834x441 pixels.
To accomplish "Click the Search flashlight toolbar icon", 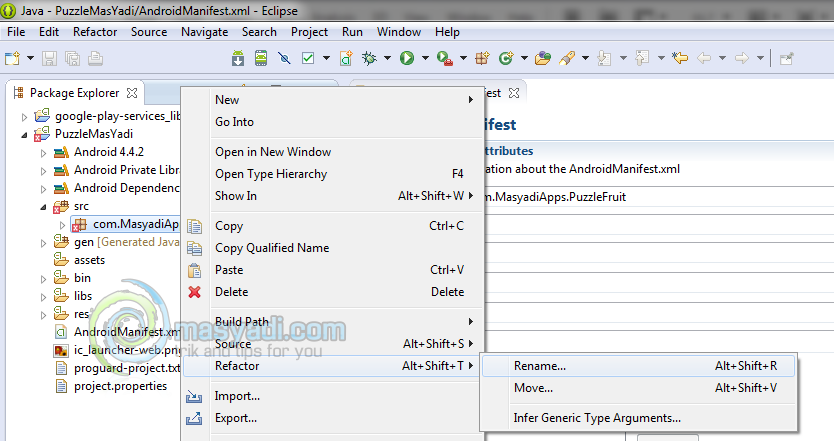I will (567, 58).
